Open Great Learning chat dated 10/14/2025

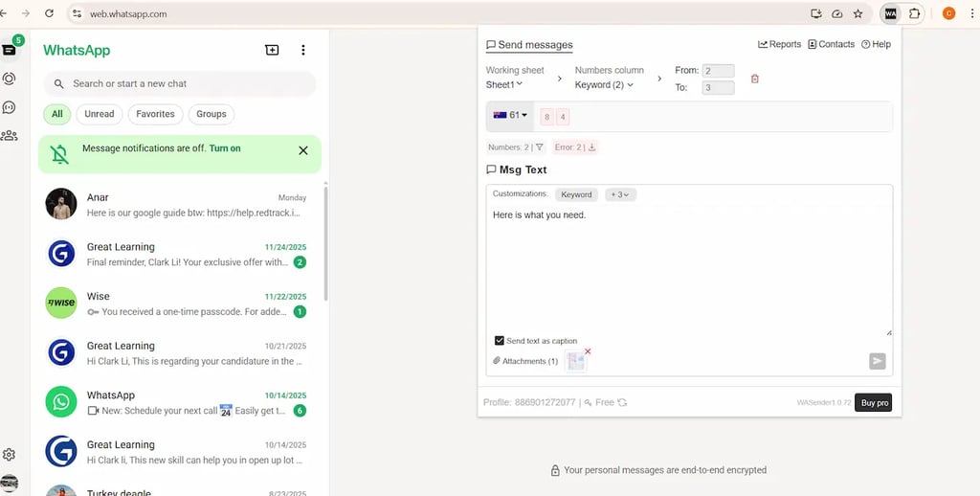(179, 452)
